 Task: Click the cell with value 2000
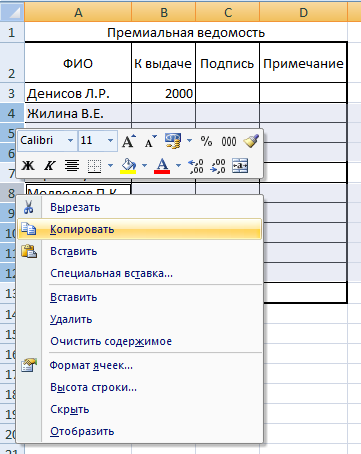click(x=163, y=93)
